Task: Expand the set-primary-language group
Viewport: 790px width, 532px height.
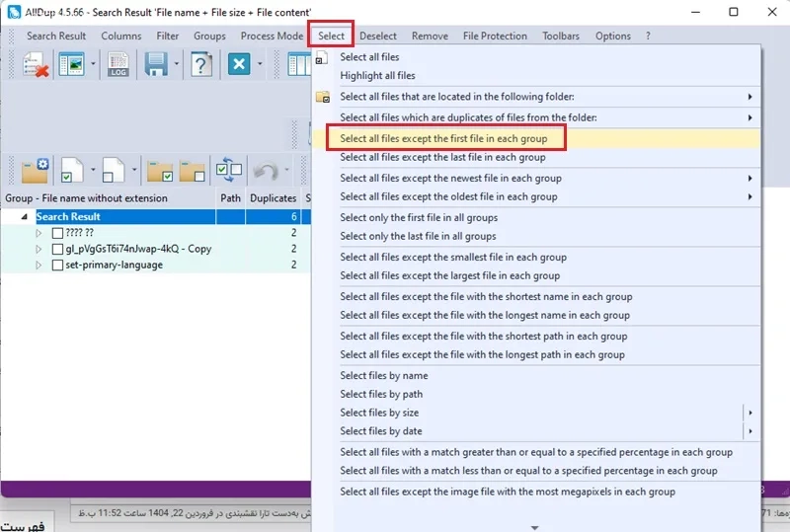Action: click(39, 265)
